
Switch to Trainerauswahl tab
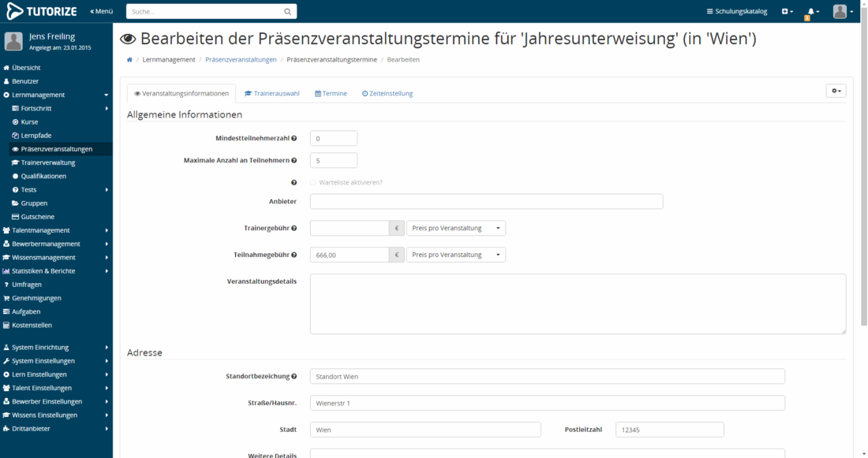271,94
